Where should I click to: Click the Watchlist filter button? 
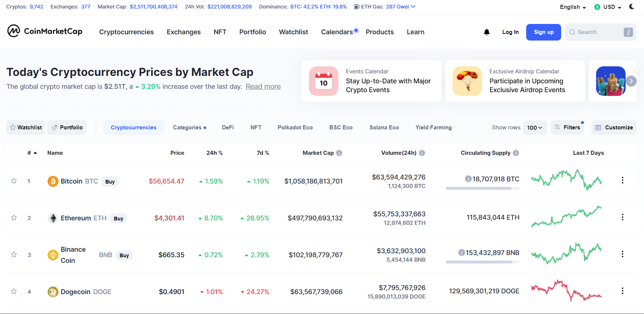26,128
